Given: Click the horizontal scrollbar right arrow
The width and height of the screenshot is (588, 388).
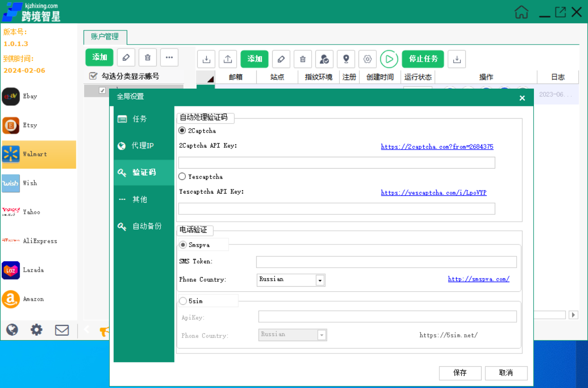Looking at the screenshot, I should [573, 315].
